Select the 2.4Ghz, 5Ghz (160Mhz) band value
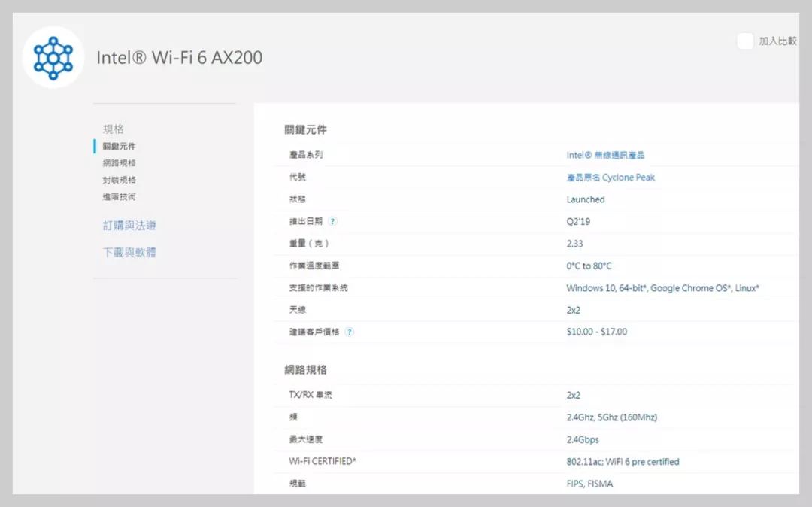812x507 pixels. coord(611,417)
